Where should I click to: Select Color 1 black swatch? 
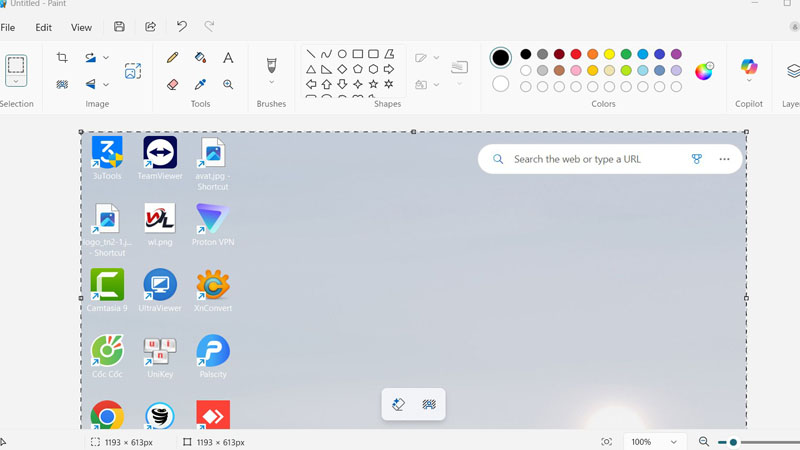[x=501, y=58]
